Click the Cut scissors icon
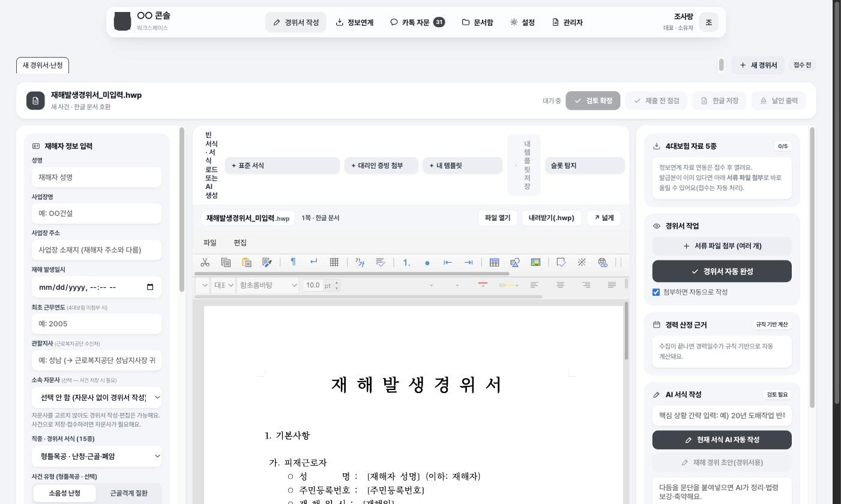 point(205,262)
